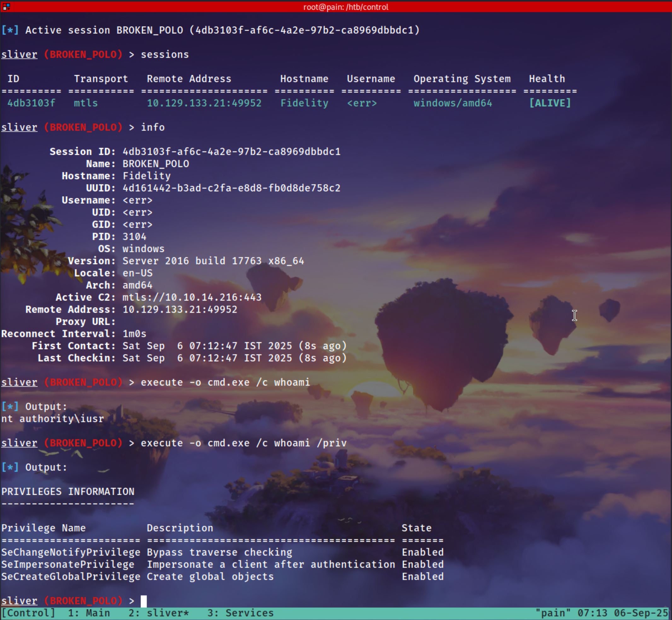672x620 pixels.
Task: Click the [Control] tmux session name
Action: 28,613
